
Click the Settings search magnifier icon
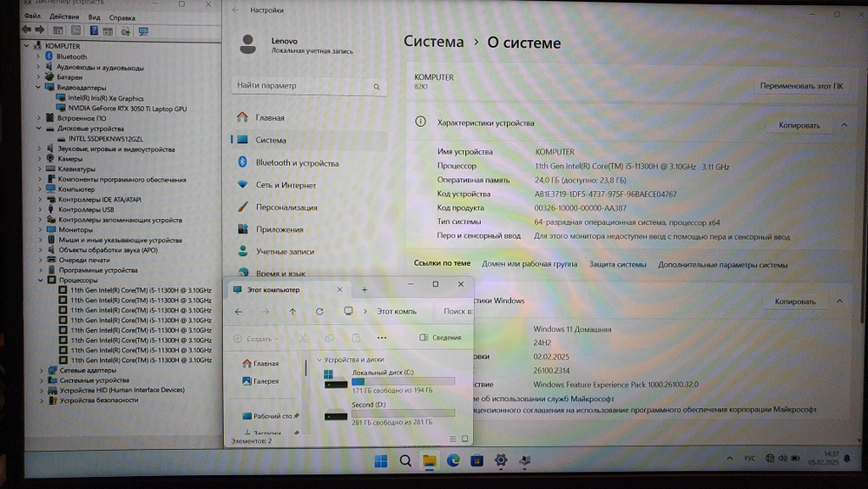pos(377,86)
